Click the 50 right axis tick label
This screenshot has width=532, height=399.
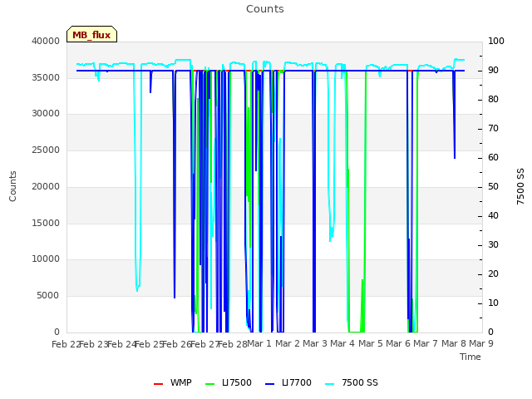pyautogui.click(x=493, y=186)
